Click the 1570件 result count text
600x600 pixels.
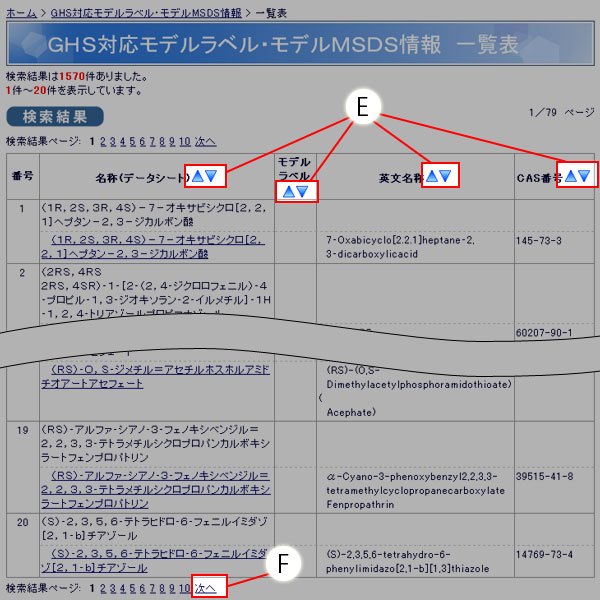coord(77,77)
